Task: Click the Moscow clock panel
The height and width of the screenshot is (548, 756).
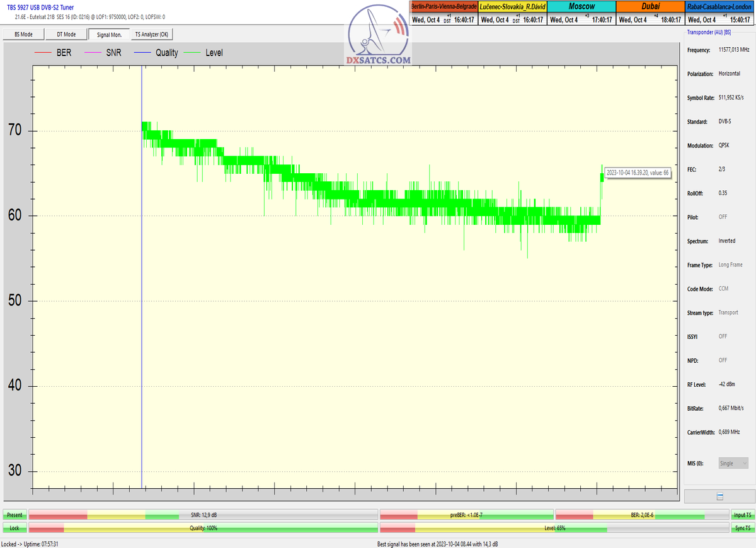Action: (581, 13)
